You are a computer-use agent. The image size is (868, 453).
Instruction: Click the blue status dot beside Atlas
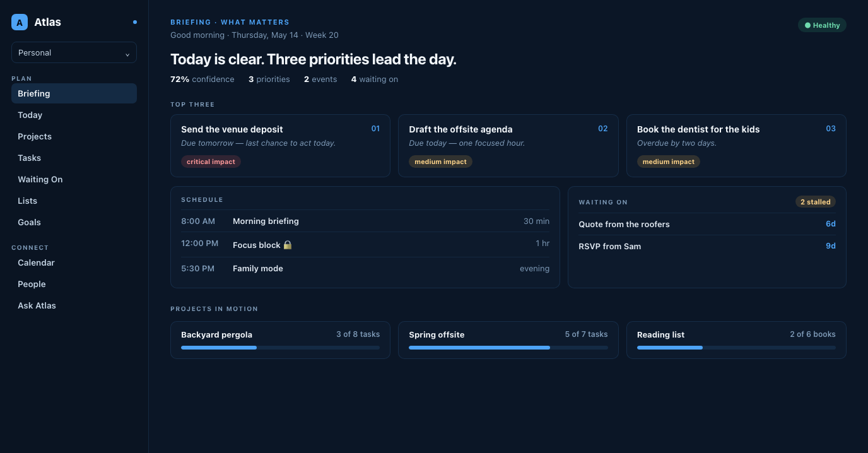(x=135, y=22)
